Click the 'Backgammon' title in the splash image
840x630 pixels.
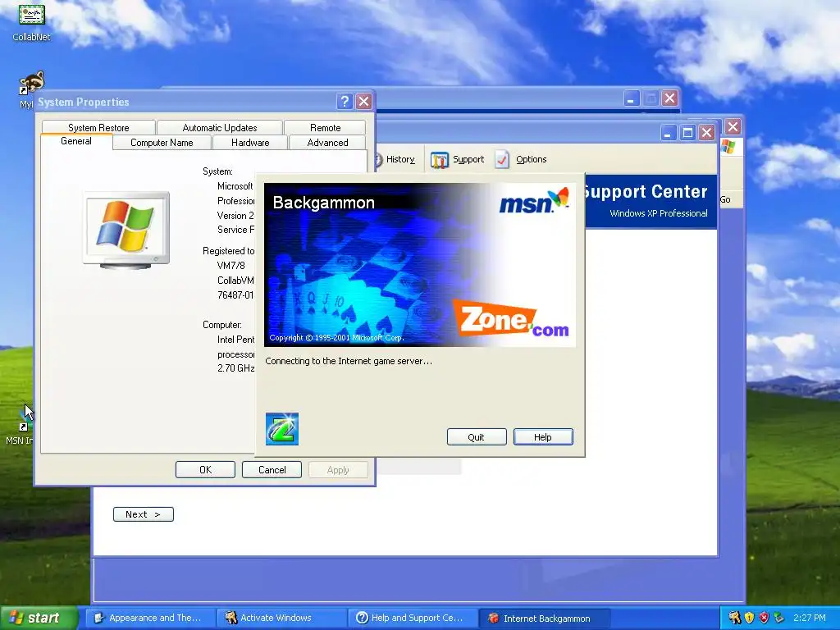pos(323,203)
